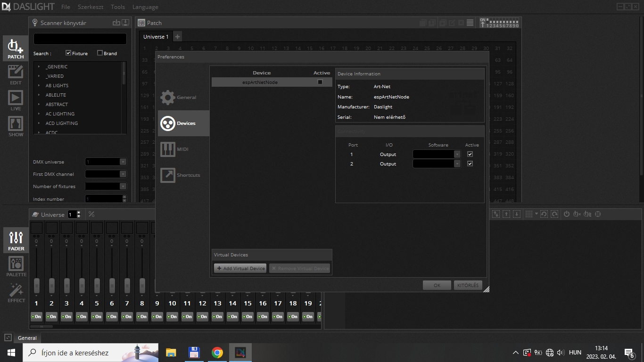
Task: Click the power icon in the lower toolbar
Action: point(567,214)
